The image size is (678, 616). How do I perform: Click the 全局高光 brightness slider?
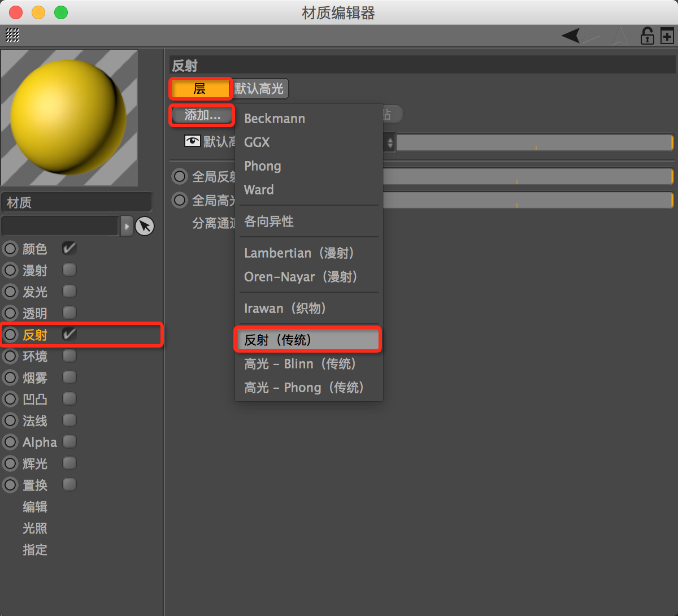(x=528, y=200)
